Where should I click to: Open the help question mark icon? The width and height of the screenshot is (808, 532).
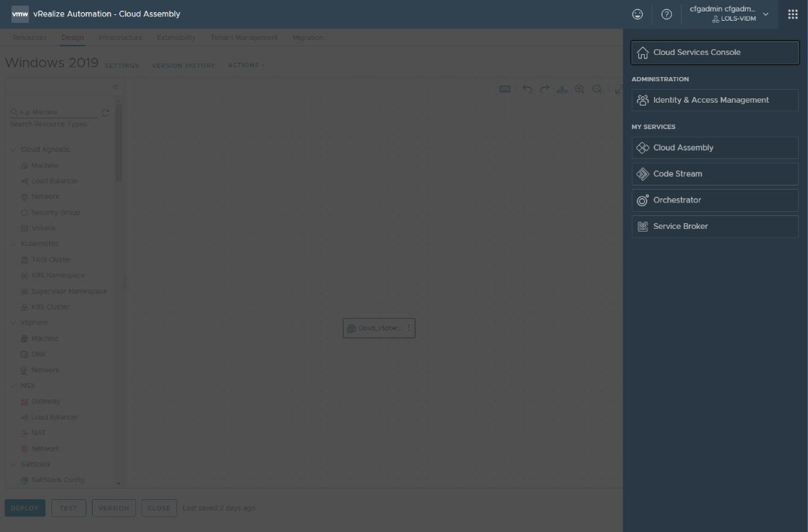pyautogui.click(x=666, y=14)
